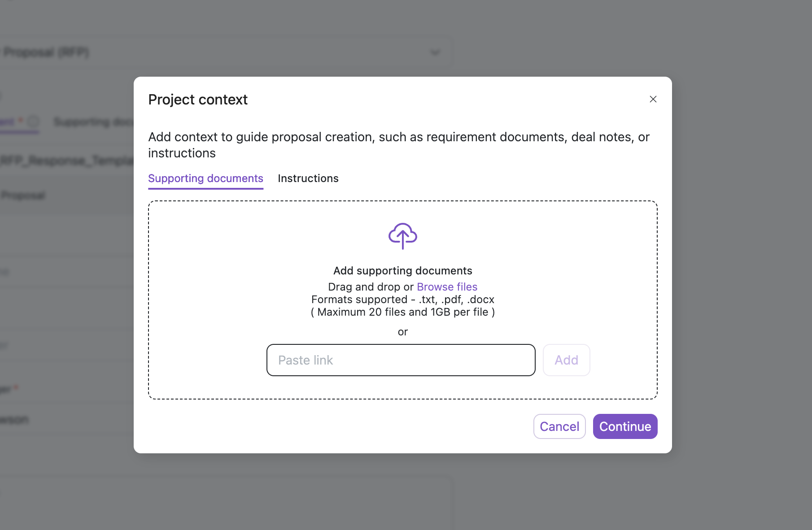
Task: Click the info circle icon behind dialog
Action: tap(34, 121)
